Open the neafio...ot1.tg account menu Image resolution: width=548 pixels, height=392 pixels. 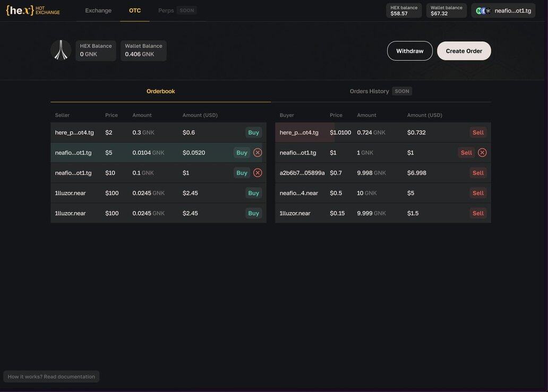click(x=512, y=11)
